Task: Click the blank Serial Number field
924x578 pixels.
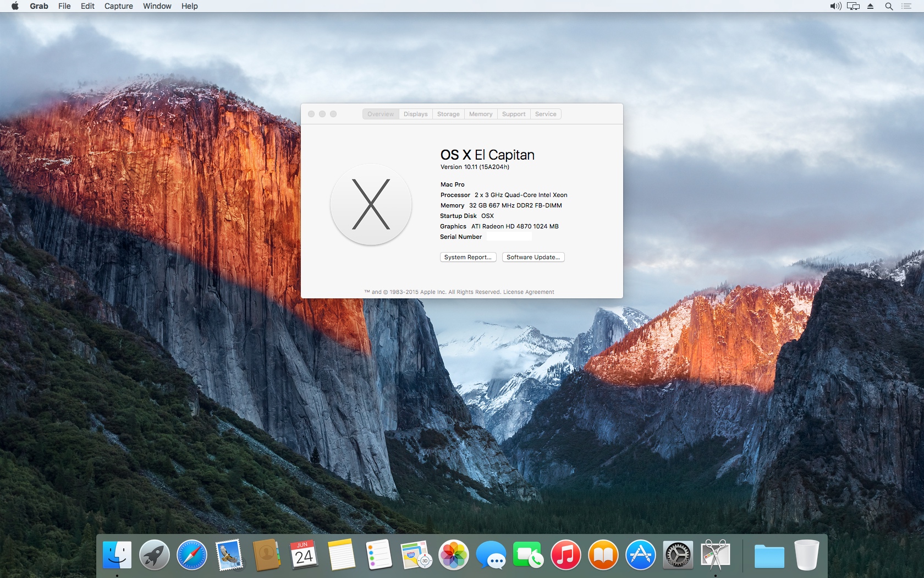Action: pos(509,237)
